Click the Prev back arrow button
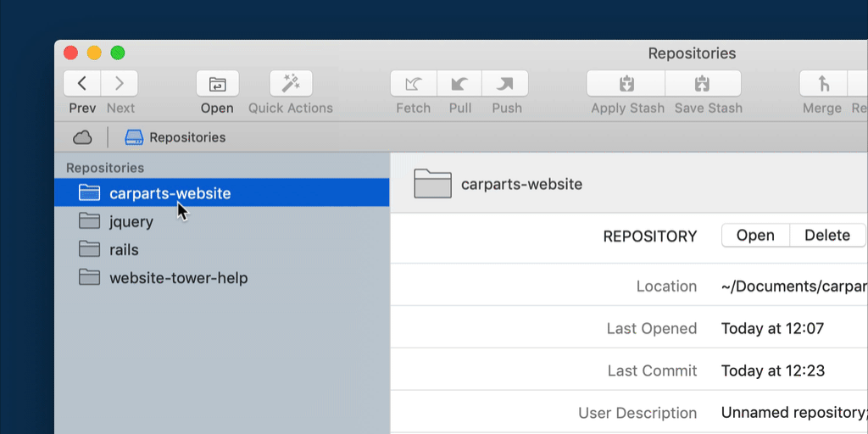Screen dimensions: 868x434 click(82, 83)
